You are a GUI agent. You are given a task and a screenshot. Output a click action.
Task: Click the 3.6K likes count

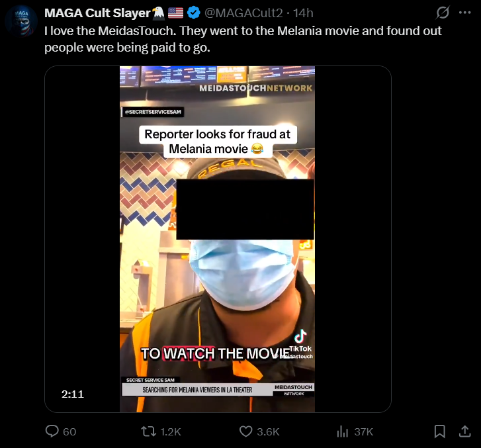pos(268,431)
